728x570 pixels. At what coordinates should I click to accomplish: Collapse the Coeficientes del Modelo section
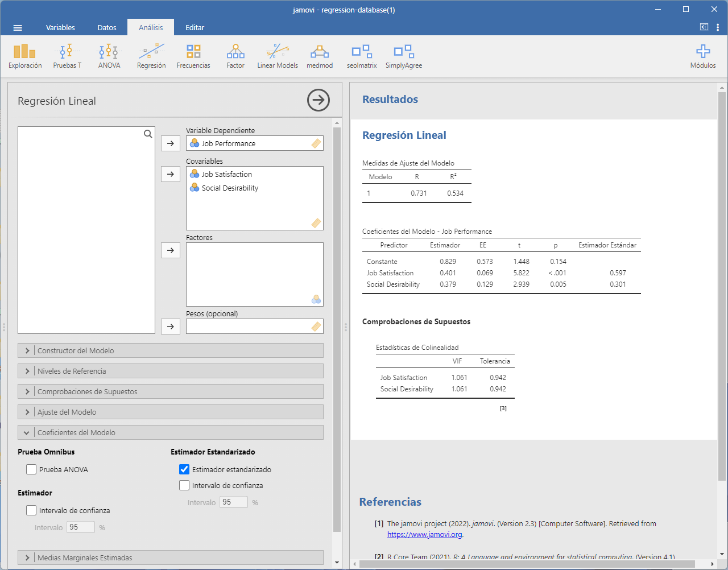(171, 432)
